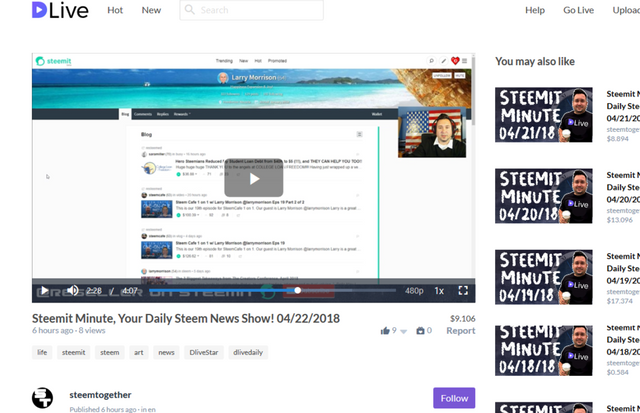The image size is (640, 413).
Task: Click the 'You may also like' heading
Action: coord(535,61)
